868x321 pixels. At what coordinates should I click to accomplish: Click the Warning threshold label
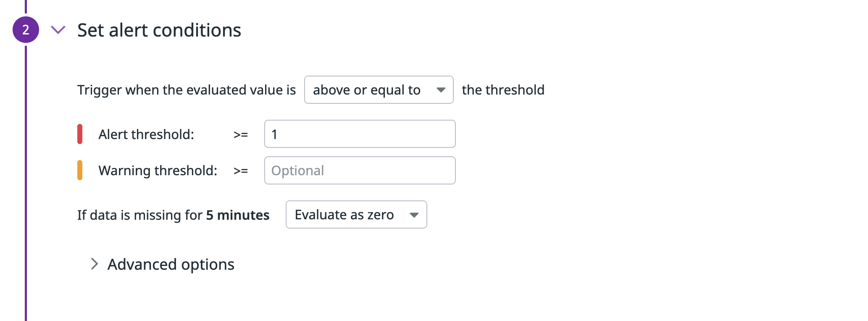coord(158,170)
